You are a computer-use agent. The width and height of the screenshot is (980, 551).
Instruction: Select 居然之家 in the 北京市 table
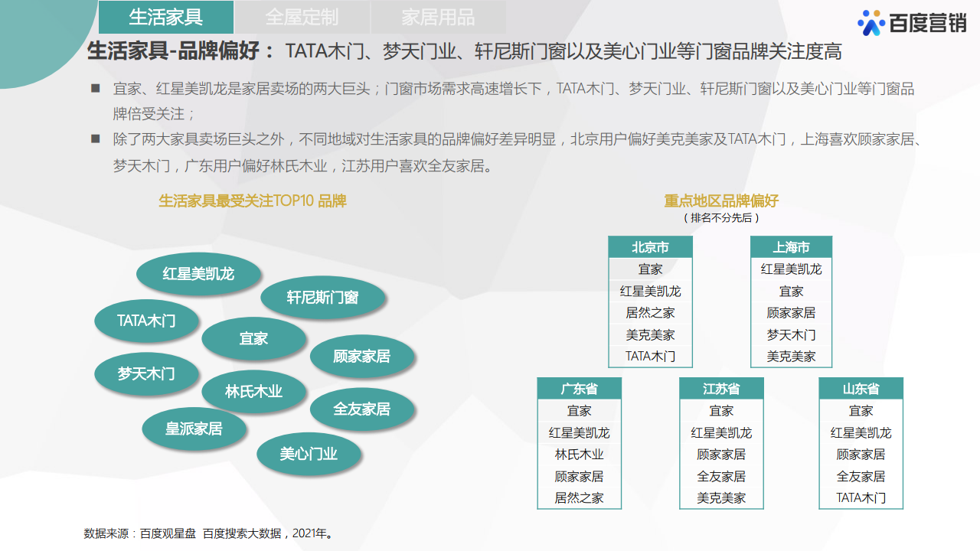coord(650,312)
